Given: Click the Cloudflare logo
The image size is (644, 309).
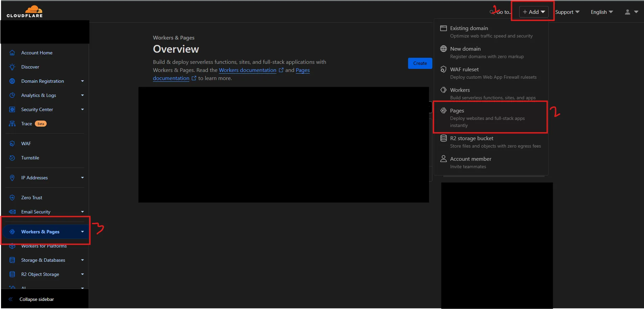Looking at the screenshot, I should click(25, 11).
